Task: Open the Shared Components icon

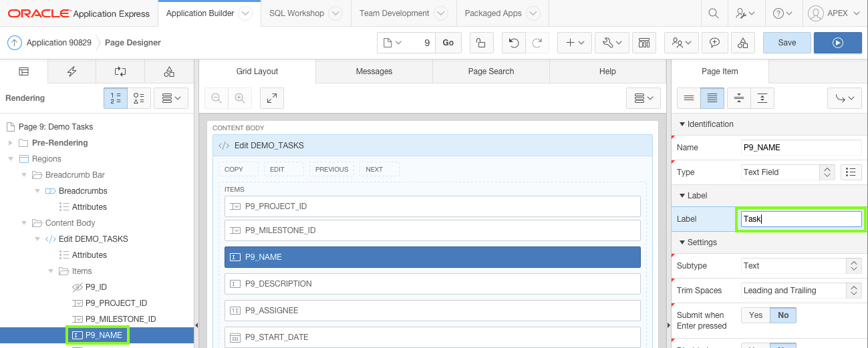Action: coord(743,43)
